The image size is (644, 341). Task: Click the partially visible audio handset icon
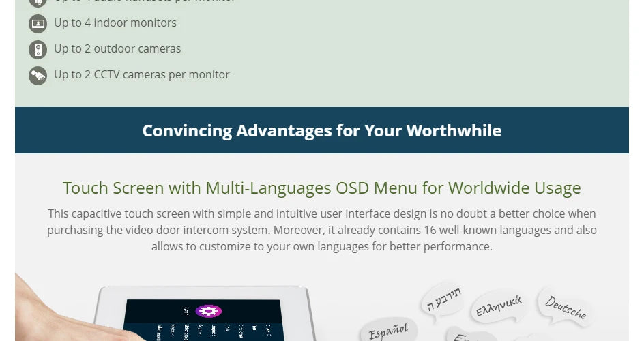pyautogui.click(x=38, y=3)
